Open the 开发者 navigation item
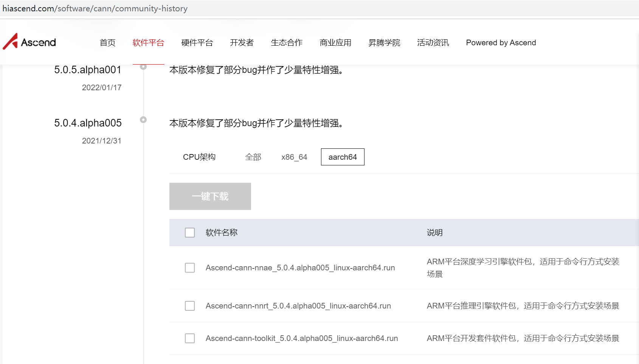Image resolution: width=639 pixels, height=364 pixels. (242, 43)
